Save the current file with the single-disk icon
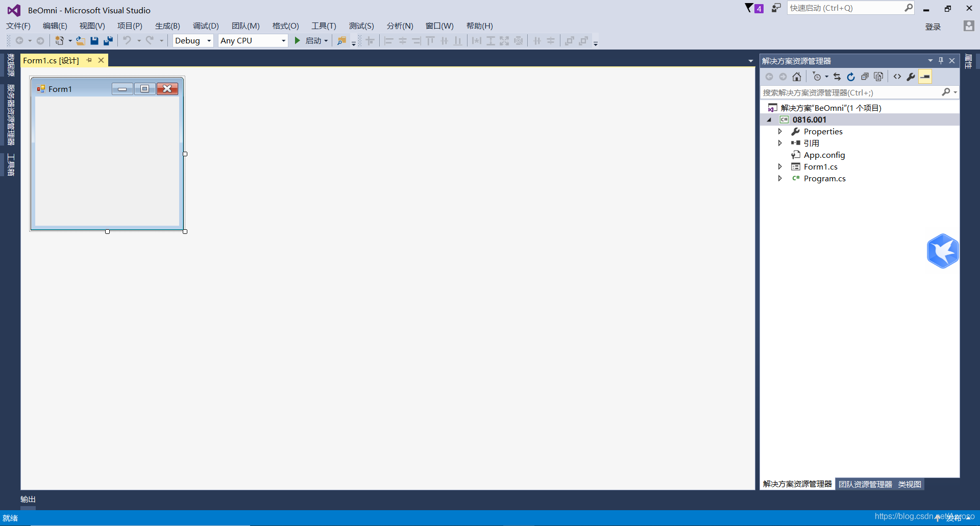This screenshot has width=980, height=526. coord(94,41)
